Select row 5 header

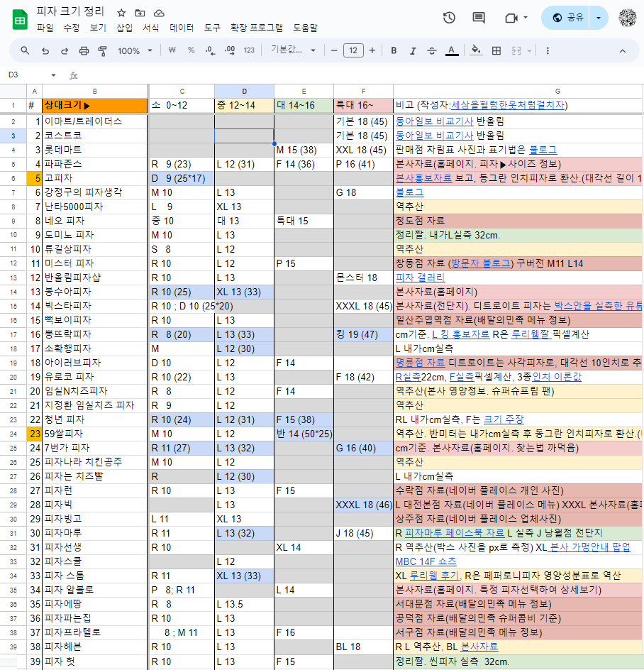click(x=13, y=164)
